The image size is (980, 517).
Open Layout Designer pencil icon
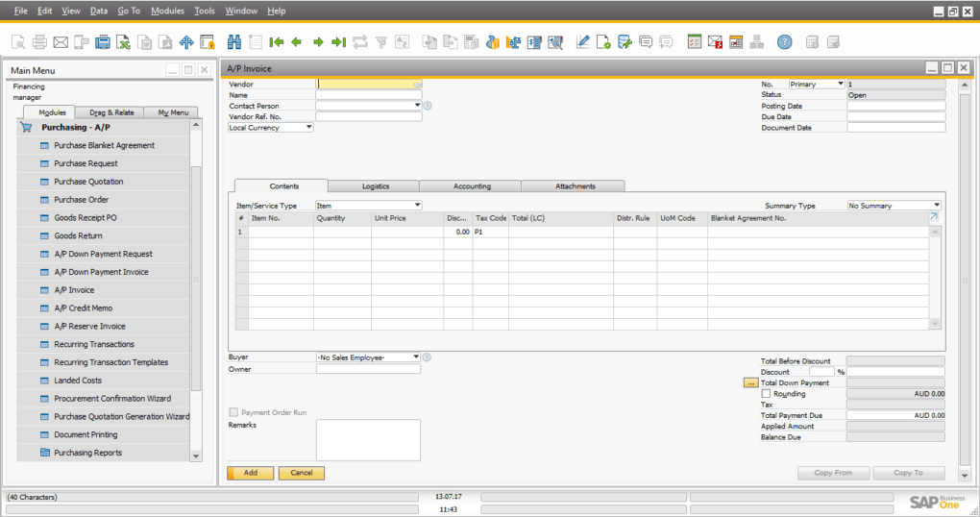pos(582,42)
